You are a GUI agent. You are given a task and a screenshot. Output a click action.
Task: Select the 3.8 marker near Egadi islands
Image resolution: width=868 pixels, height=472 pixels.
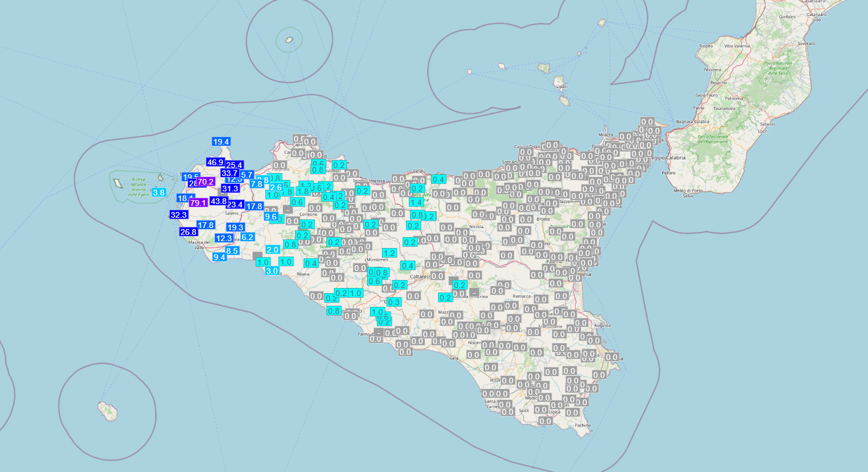coord(159,193)
